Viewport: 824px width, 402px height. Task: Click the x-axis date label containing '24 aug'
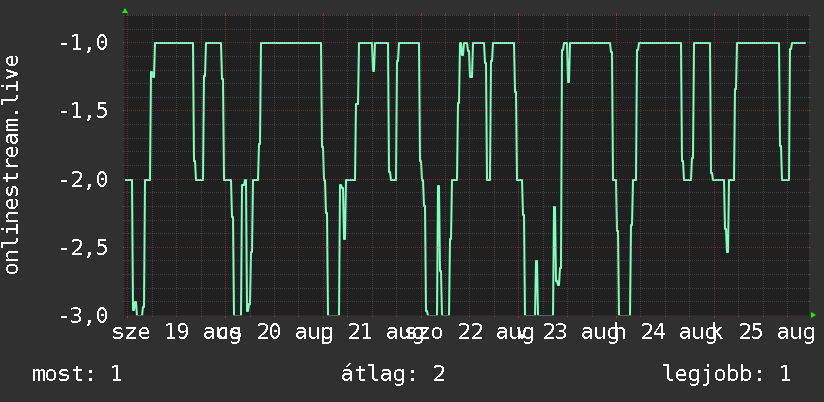pos(667,333)
